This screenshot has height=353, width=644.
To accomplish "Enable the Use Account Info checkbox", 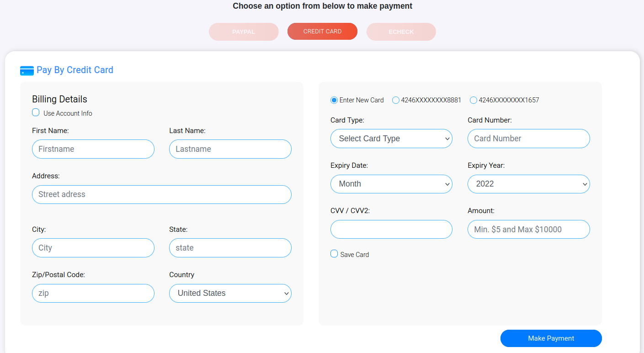I will pos(36,112).
